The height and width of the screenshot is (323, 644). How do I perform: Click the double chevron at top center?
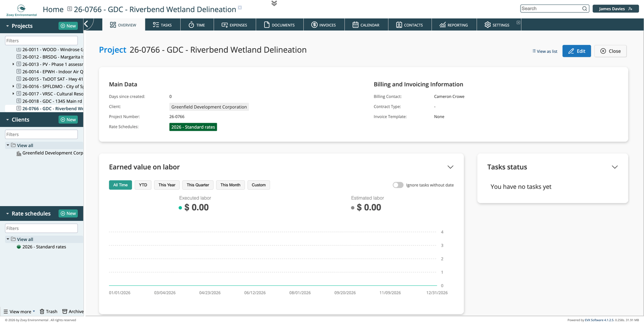point(274,3)
